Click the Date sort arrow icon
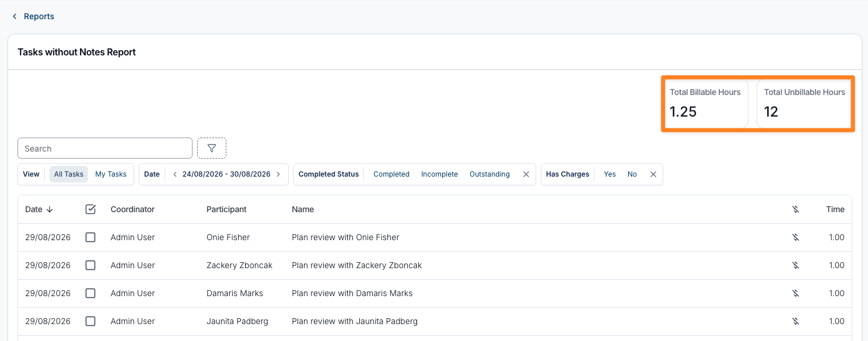This screenshot has height=341, width=868. click(x=50, y=209)
